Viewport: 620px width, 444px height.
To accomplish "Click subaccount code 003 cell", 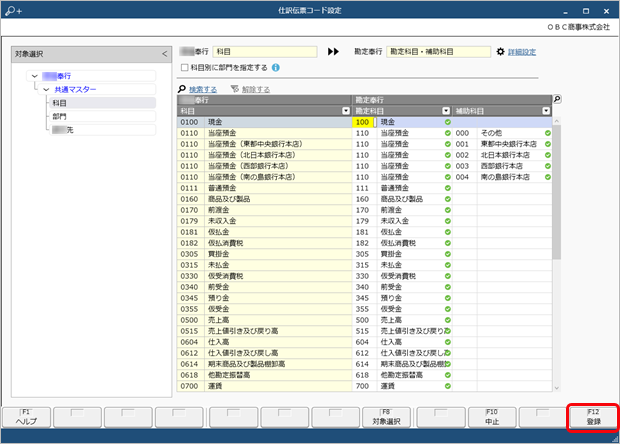I will [x=465, y=166].
